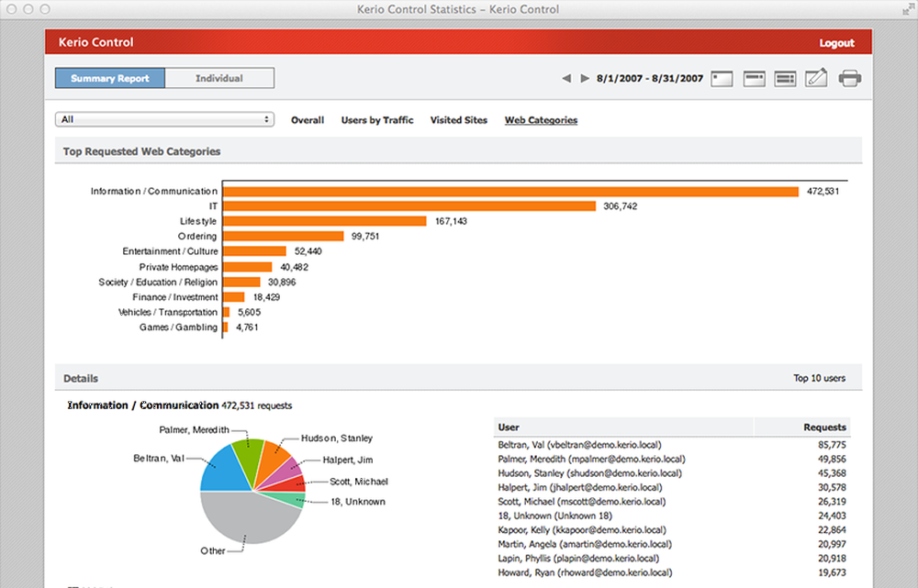Select the Visited Sites tab
918x588 pixels.
click(459, 120)
